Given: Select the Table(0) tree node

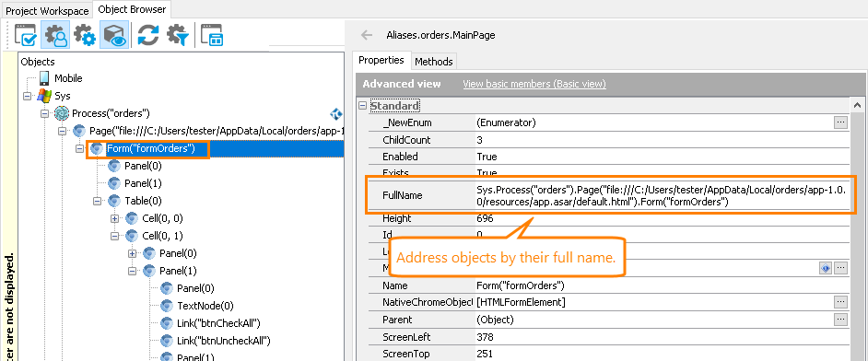Looking at the screenshot, I should click(x=143, y=201).
